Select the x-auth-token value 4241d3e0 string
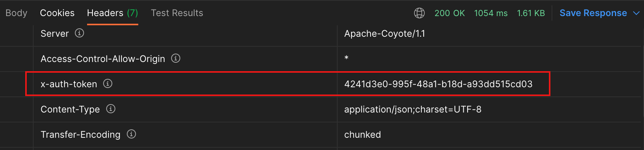This screenshot has width=644, height=150. point(439,84)
